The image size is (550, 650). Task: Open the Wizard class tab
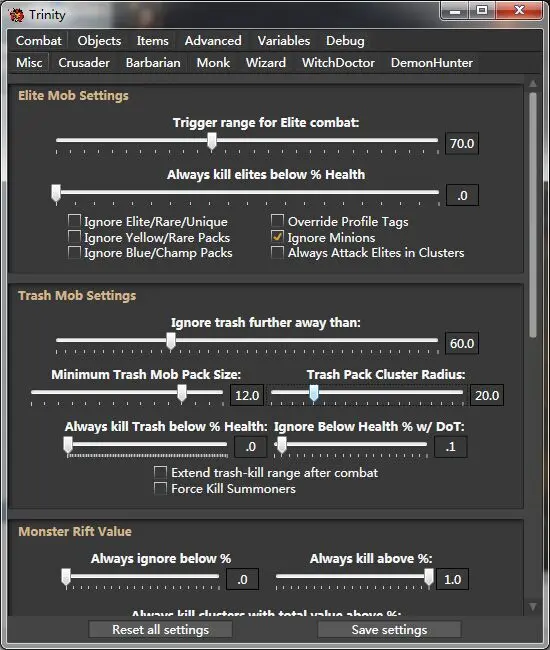coord(266,63)
